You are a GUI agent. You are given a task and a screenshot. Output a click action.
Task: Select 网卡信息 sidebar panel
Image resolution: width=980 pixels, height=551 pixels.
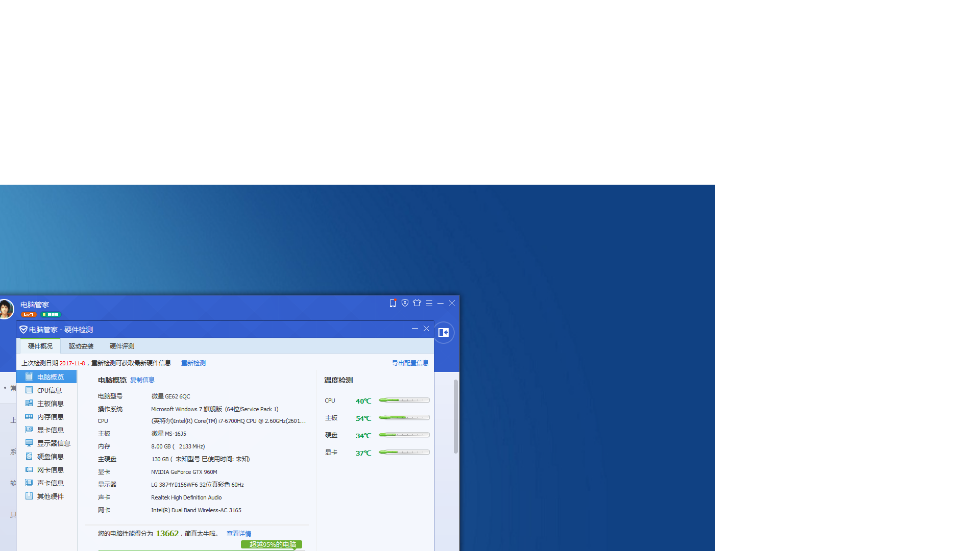[51, 469]
